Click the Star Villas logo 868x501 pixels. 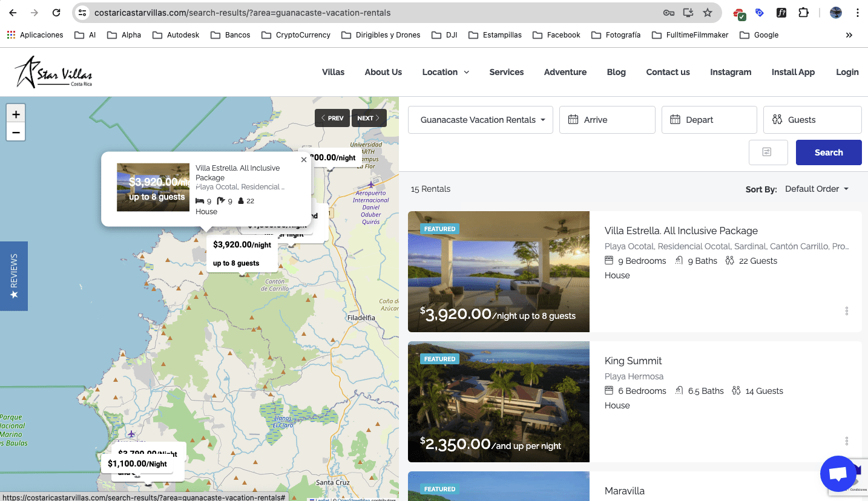tap(53, 73)
